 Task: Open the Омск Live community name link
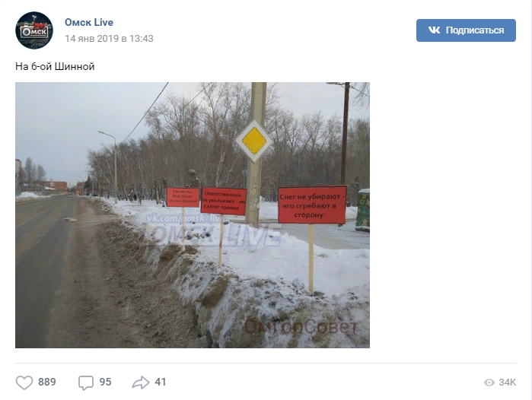89,22
